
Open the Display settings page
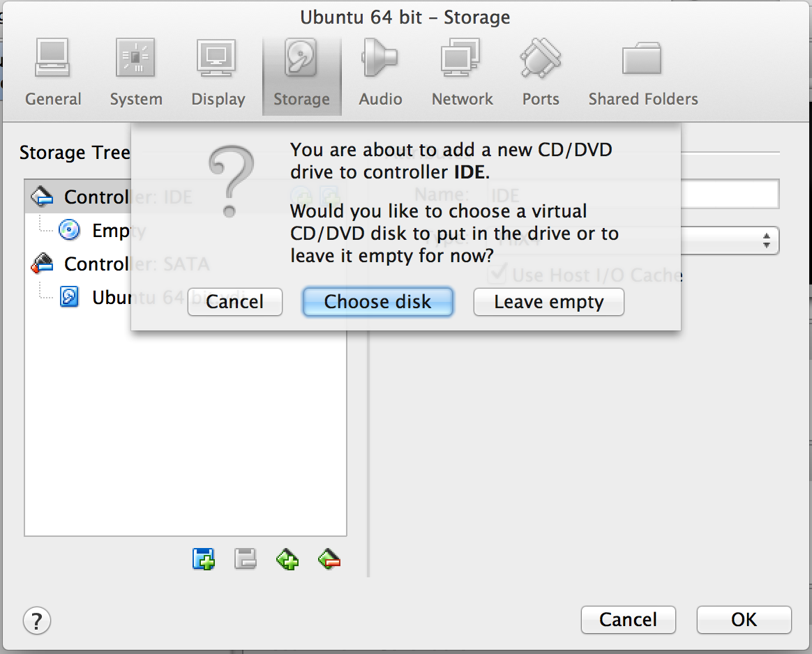[218, 70]
